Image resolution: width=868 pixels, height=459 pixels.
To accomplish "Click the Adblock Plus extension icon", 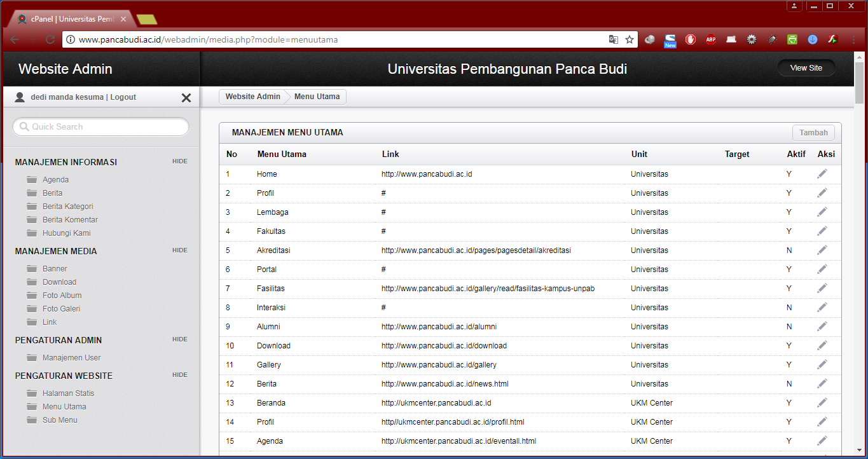I will click(711, 39).
